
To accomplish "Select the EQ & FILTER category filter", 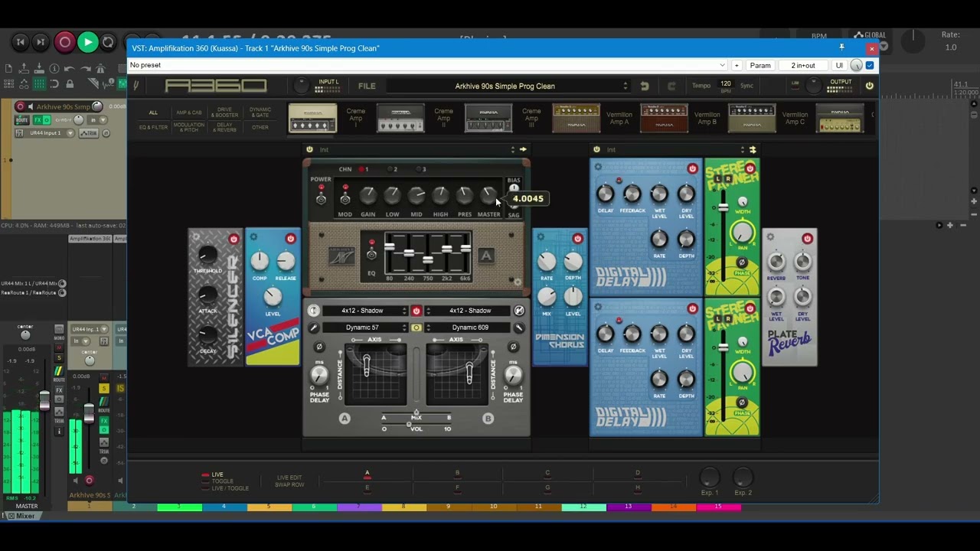I will pos(153,127).
